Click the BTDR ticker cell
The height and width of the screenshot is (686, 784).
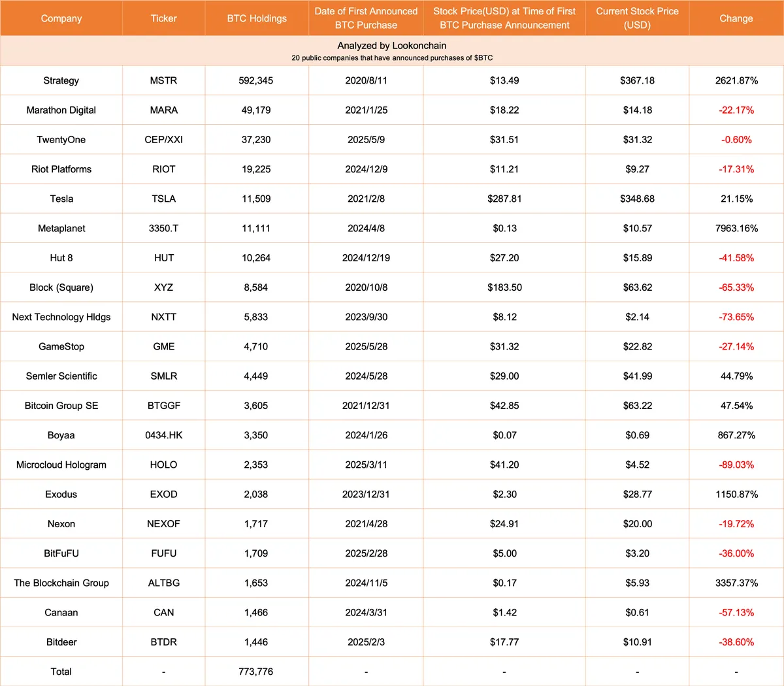(x=163, y=642)
